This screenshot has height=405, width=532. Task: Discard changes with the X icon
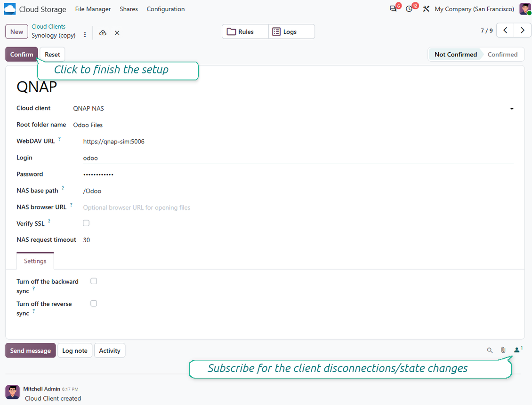point(117,33)
